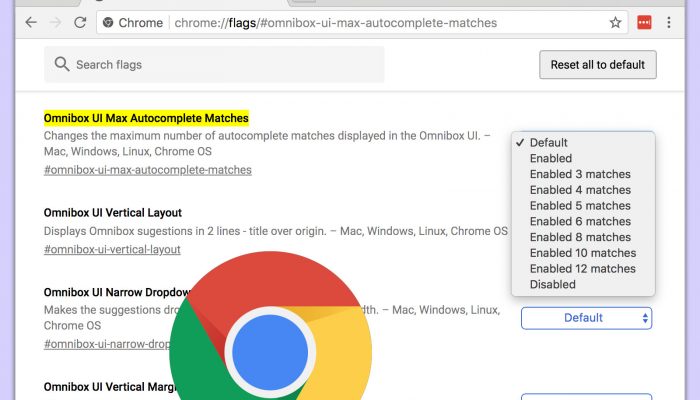Image resolution: width=700 pixels, height=400 pixels.
Task: Open #omnibox-ui-max-autocomplete-matches anchor link
Action: (148, 170)
